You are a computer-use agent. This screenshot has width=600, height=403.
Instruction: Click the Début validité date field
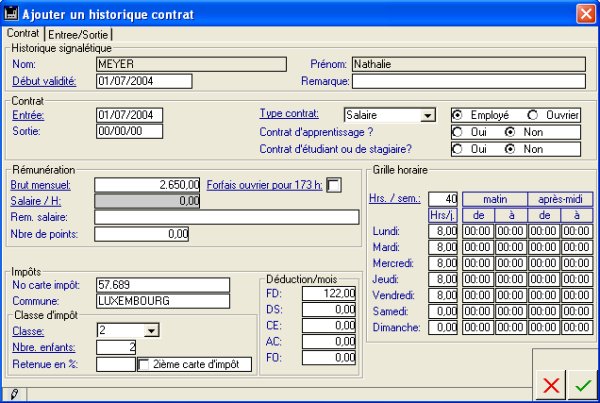144,81
